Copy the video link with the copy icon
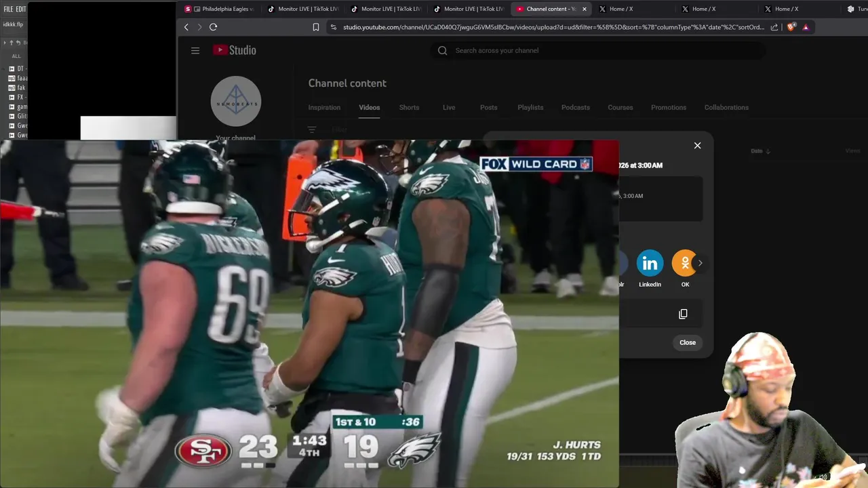 [x=683, y=314]
